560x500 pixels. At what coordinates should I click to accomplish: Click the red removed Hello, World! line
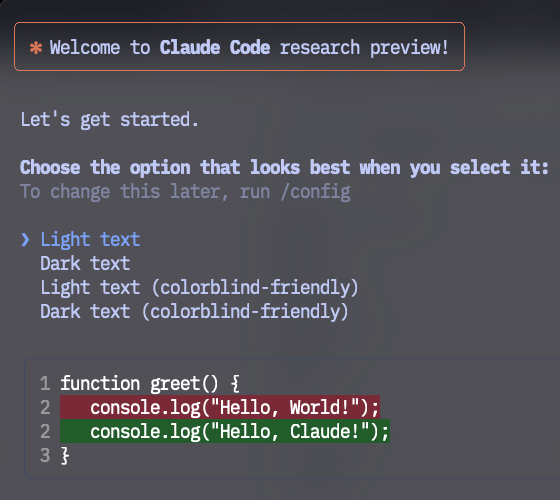coord(220,407)
